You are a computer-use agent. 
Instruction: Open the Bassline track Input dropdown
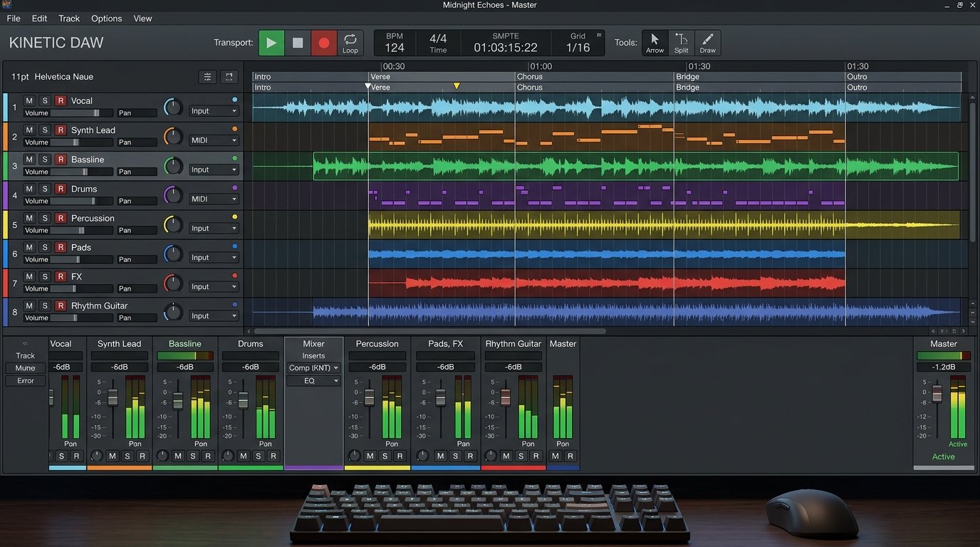pyautogui.click(x=214, y=170)
